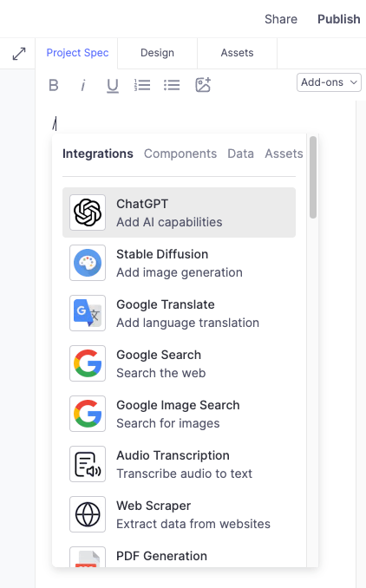This screenshot has height=588, width=366.
Task: Pick the Google Translate integration
Action: (x=179, y=313)
